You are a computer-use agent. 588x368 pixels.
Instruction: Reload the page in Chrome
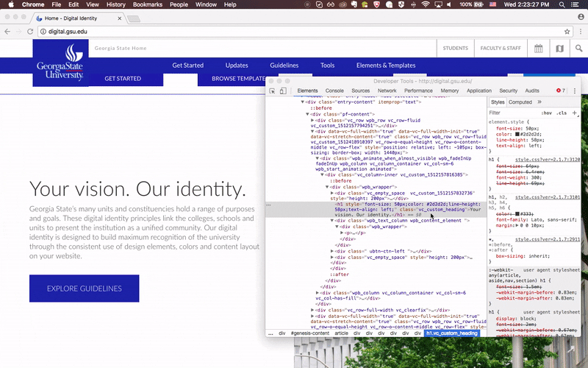coord(30,32)
